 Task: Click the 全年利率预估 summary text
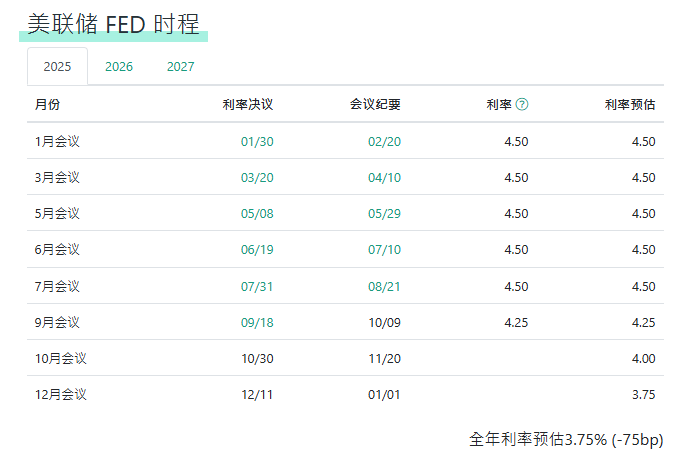click(x=565, y=439)
